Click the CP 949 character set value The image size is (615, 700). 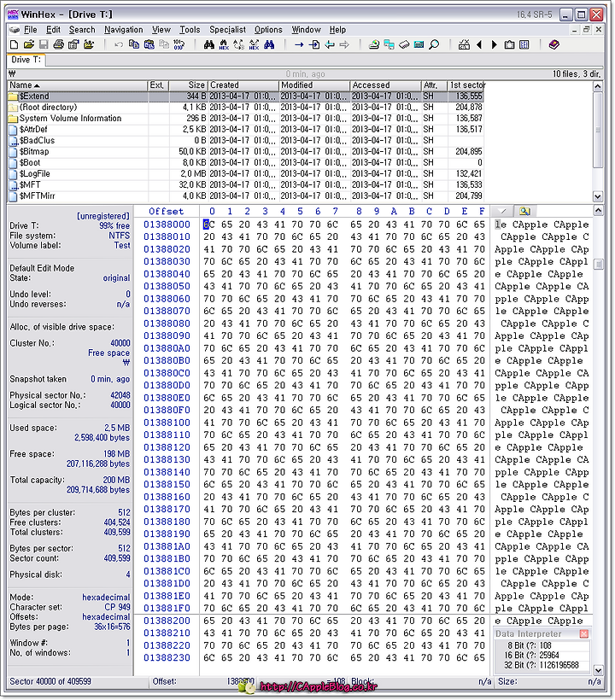[118, 607]
